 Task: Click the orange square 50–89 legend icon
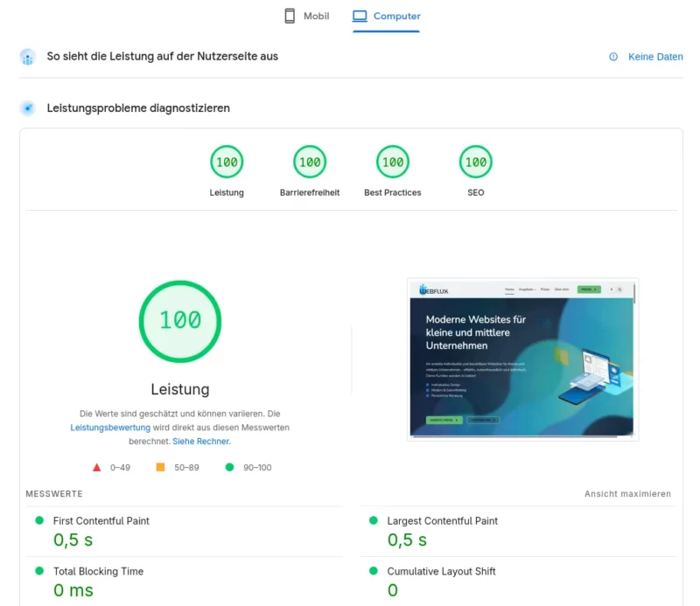click(x=160, y=467)
